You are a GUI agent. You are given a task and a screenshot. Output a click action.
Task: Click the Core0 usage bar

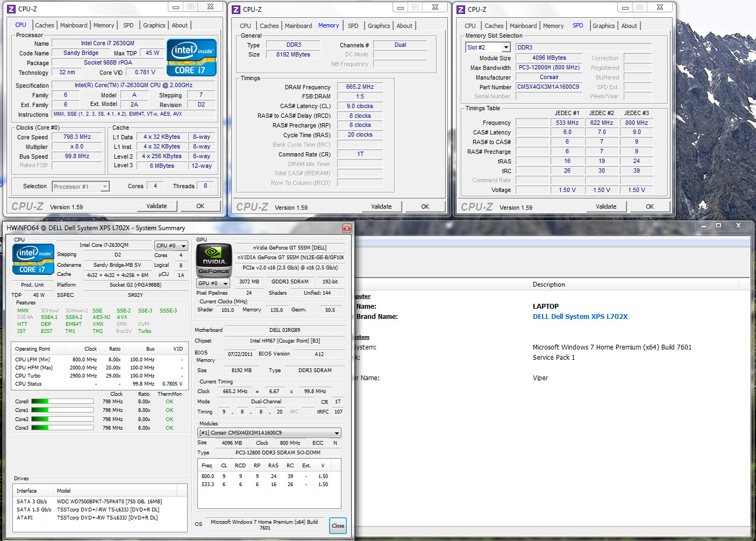(62, 402)
